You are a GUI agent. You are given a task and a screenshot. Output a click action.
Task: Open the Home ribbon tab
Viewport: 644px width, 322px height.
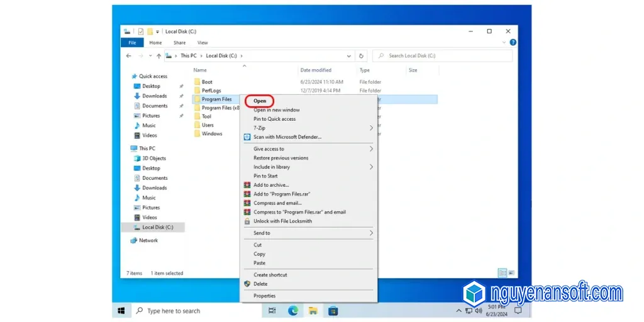(x=156, y=43)
